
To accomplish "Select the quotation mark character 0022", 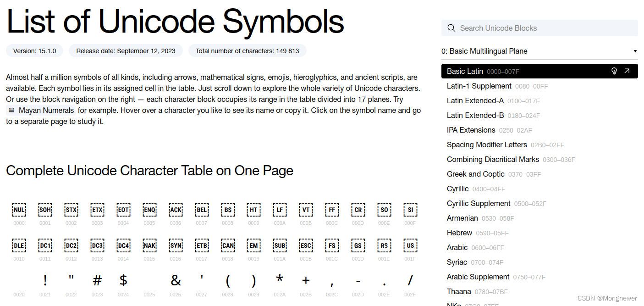I will tap(71, 278).
